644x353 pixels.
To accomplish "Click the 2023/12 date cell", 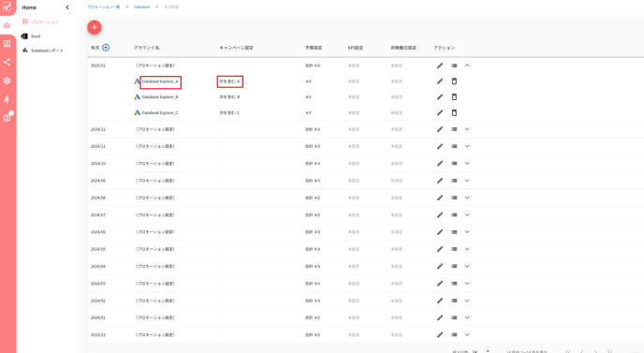I will (x=98, y=335).
